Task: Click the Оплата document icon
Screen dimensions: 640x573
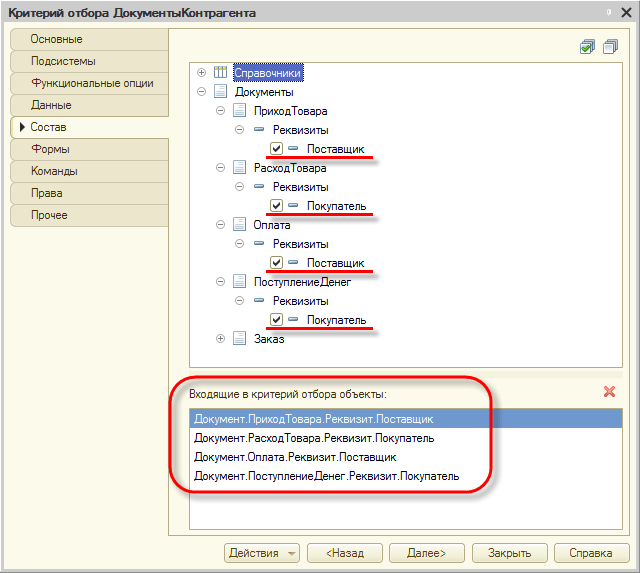Action: [x=239, y=224]
